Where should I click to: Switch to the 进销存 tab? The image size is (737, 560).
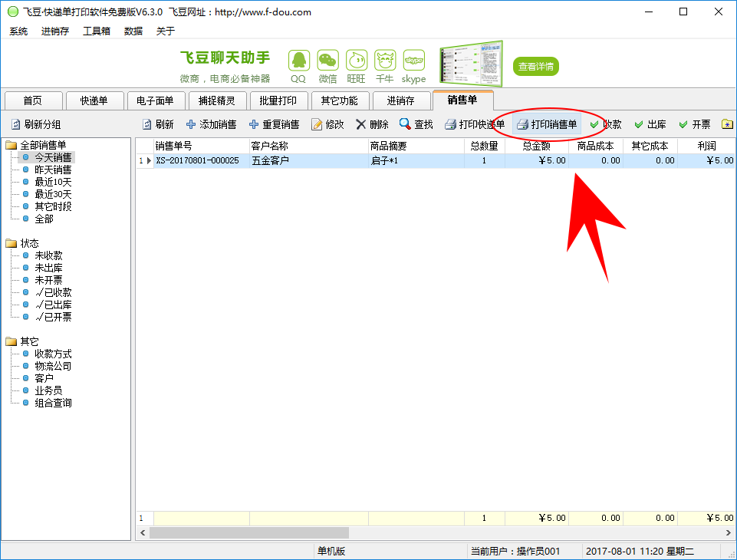pyautogui.click(x=400, y=100)
